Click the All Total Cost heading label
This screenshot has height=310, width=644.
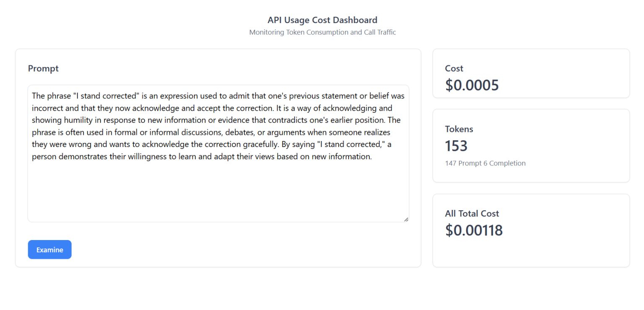click(472, 213)
